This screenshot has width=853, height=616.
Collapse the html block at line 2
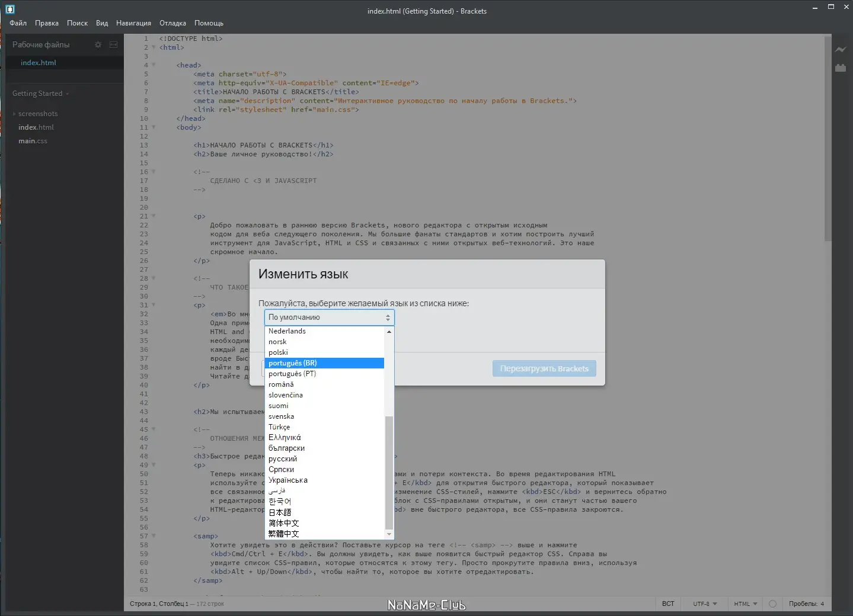click(154, 47)
